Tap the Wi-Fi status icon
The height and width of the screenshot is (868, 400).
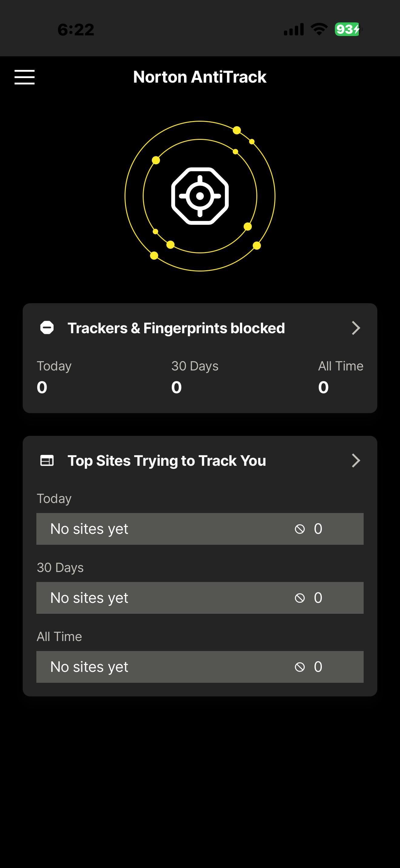click(x=319, y=29)
